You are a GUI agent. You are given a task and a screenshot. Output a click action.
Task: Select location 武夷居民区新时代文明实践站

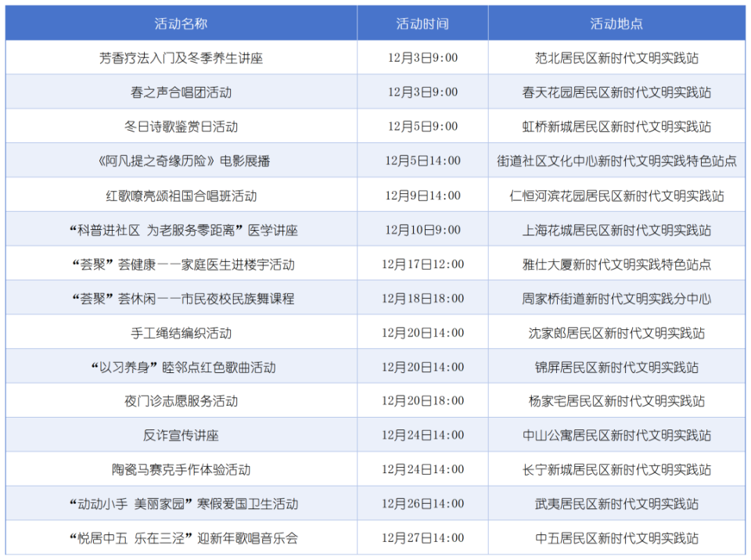click(x=616, y=504)
